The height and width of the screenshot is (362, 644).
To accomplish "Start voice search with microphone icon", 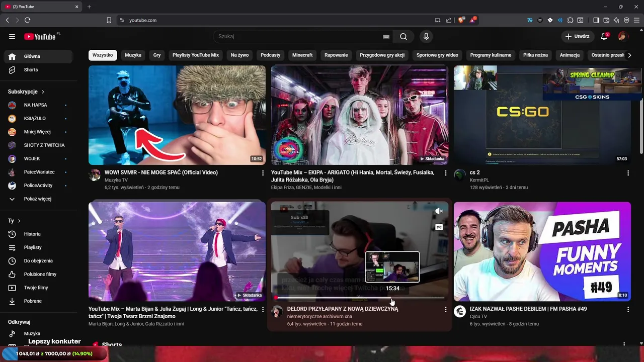I will [x=426, y=36].
